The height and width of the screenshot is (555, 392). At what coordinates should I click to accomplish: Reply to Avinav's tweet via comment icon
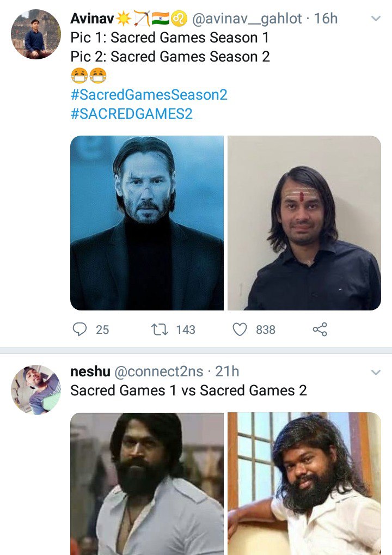pos(79,329)
